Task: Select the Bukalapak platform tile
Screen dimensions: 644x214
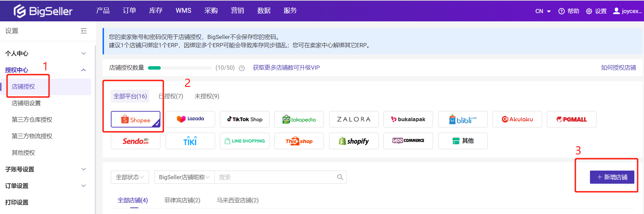Action: (408, 119)
